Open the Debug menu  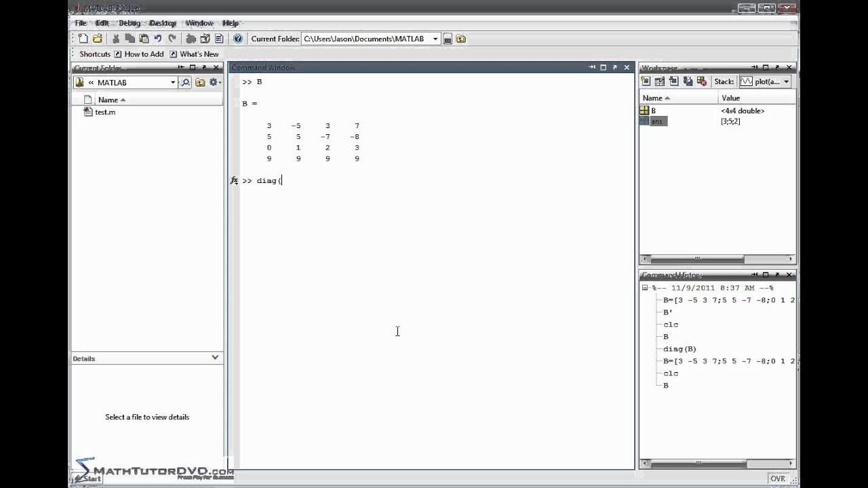130,23
